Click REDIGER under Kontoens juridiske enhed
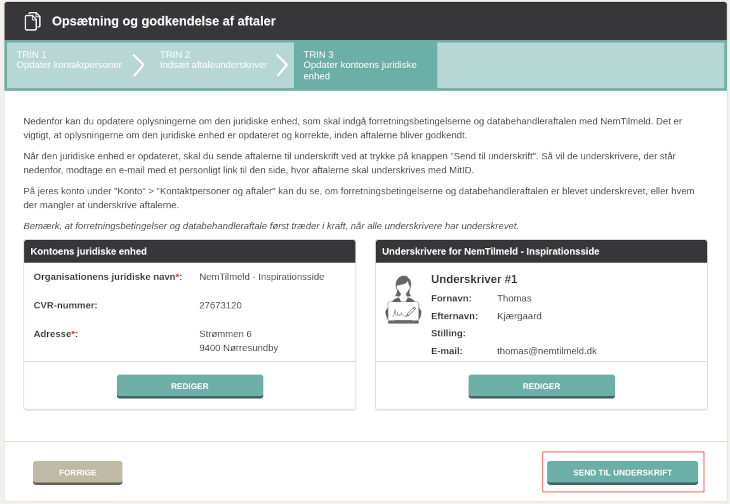Viewport: 730px width, 504px height. tap(190, 386)
